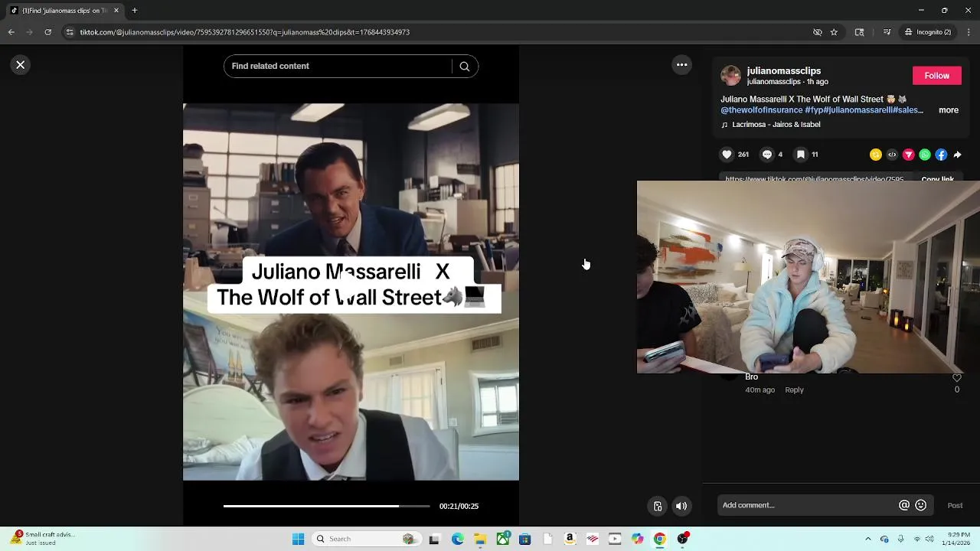Viewport: 980px width, 551px height.
Task: Open a new browser tab
Action: 135,11
